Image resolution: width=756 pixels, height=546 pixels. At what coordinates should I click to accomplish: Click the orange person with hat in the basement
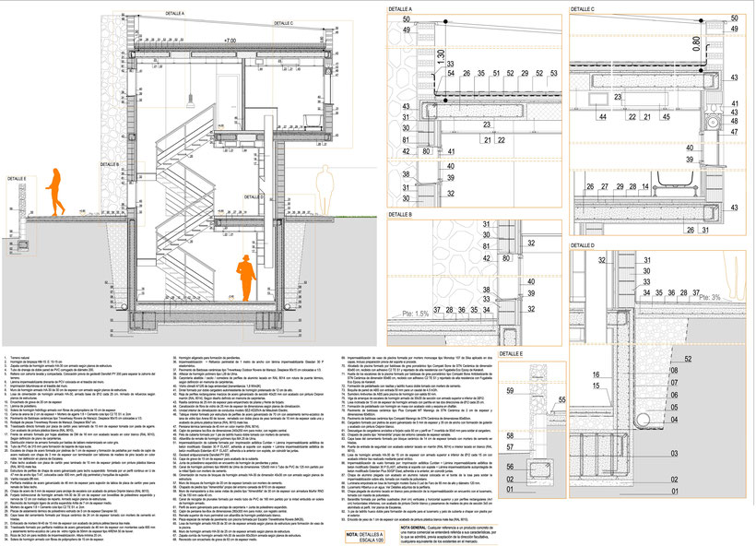[x=246, y=278]
